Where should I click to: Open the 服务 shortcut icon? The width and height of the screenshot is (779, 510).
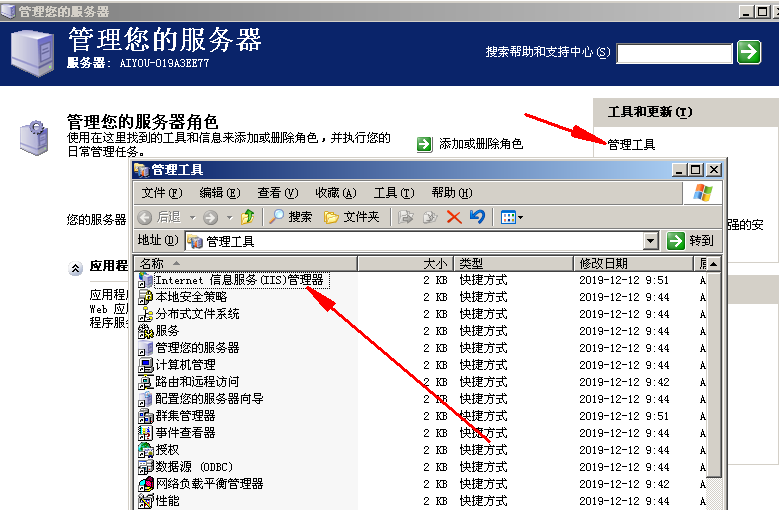tap(145, 331)
